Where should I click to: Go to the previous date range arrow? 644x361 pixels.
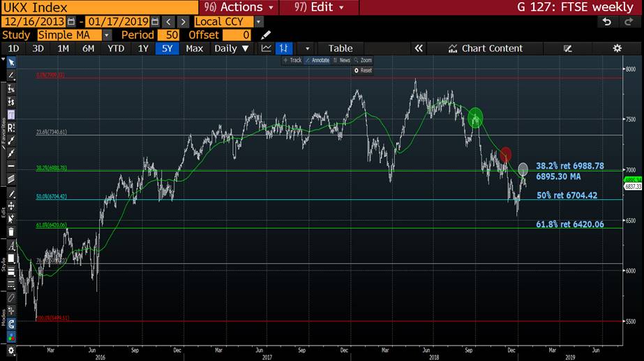click(168, 22)
